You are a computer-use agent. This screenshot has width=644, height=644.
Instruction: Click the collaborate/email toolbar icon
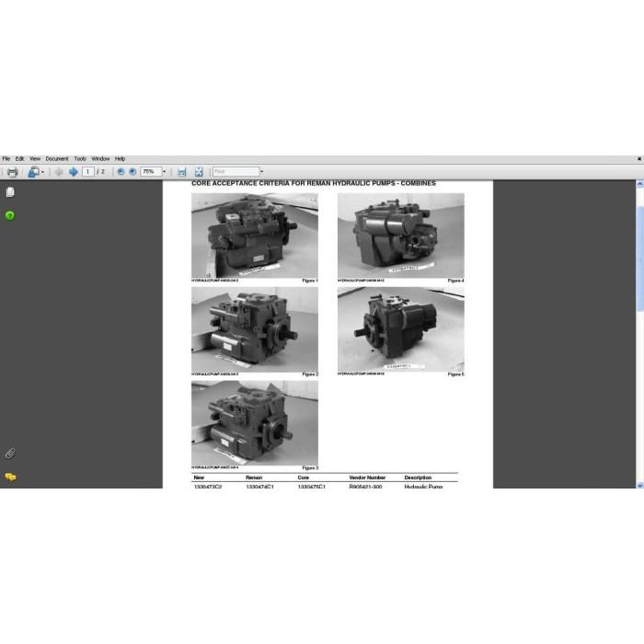click(x=34, y=172)
